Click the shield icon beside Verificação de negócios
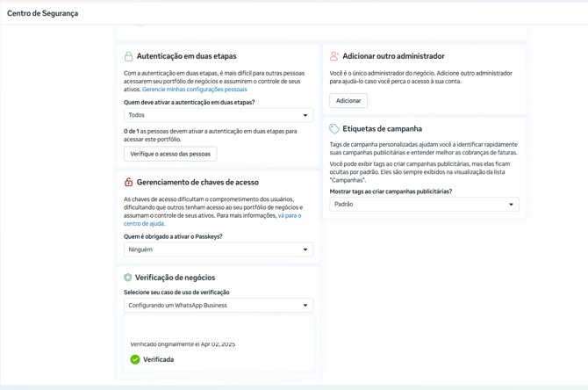Image resolution: width=588 pixels, height=390 pixels. (x=127, y=278)
